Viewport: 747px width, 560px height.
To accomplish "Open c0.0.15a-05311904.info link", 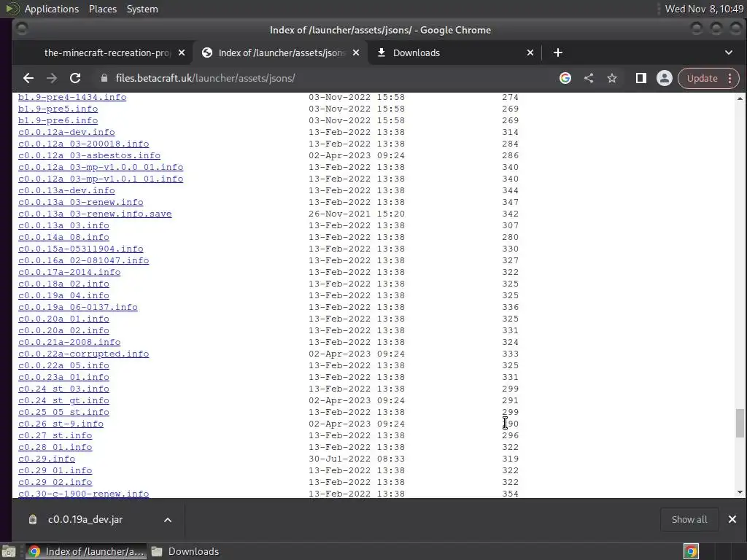I will [81, 249].
